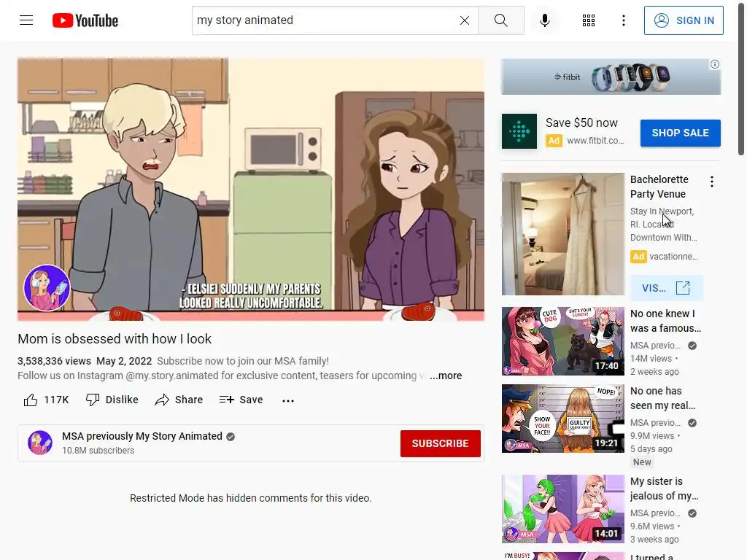Click title My sister is jealous of my
Screen dimensions: 747x560
coord(664,489)
